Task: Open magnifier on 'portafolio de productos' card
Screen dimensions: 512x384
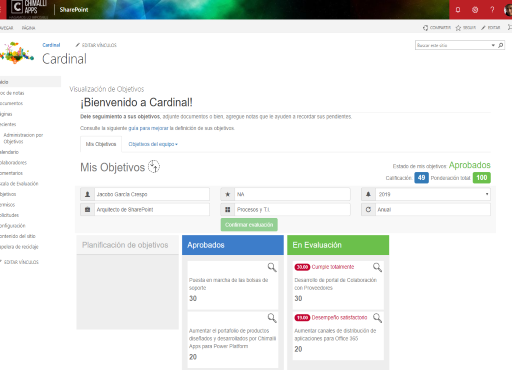Action: [x=272, y=318]
